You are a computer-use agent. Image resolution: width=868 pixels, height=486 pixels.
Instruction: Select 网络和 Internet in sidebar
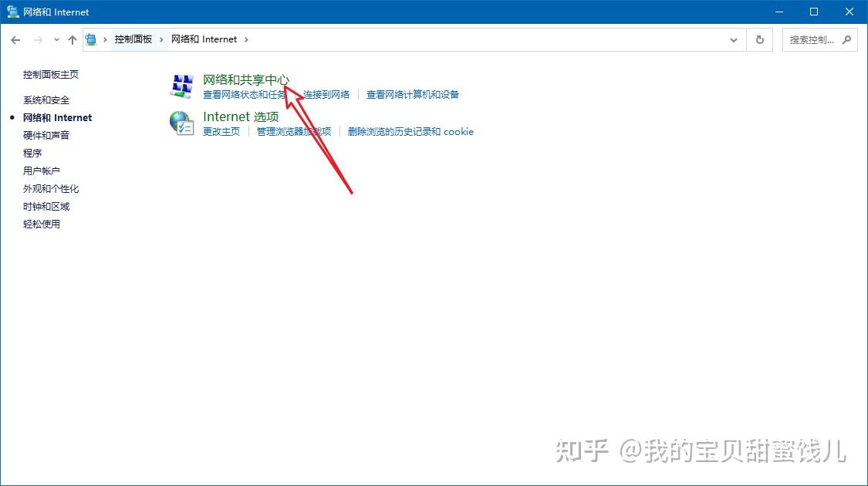click(x=58, y=118)
